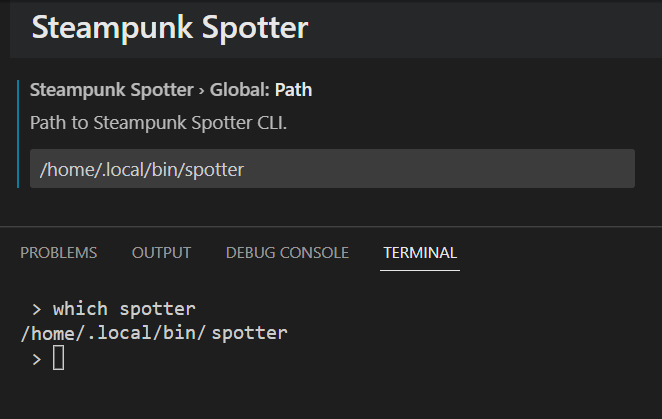662x419 pixels.
Task: Click the blue modified-setting indicator bar
Action: (x=18, y=133)
